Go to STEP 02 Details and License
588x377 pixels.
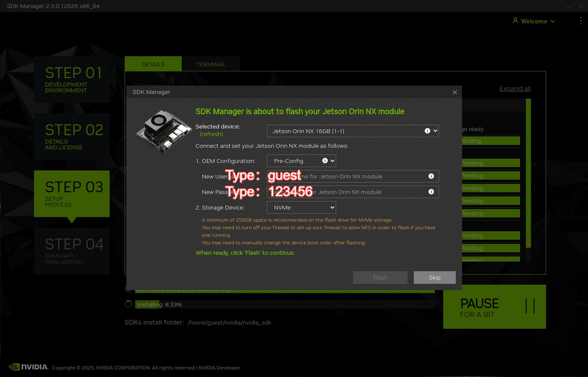tap(72, 137)
